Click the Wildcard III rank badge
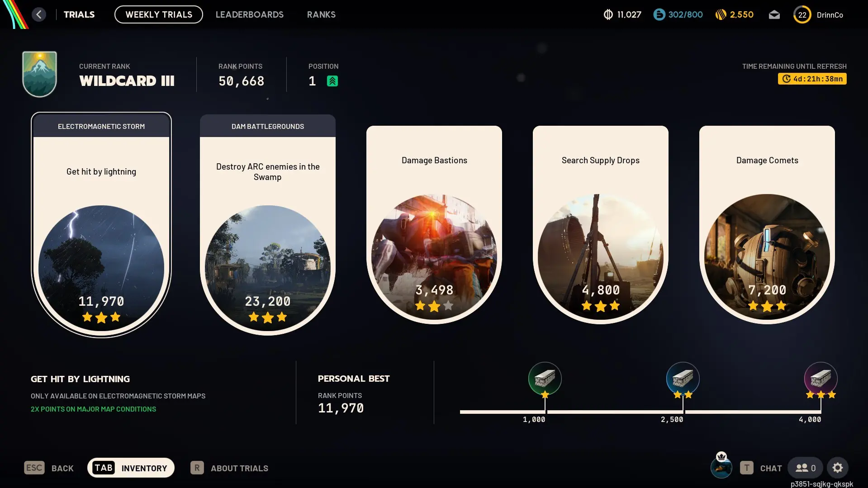The image size is (868, 488). coord(40,74)
